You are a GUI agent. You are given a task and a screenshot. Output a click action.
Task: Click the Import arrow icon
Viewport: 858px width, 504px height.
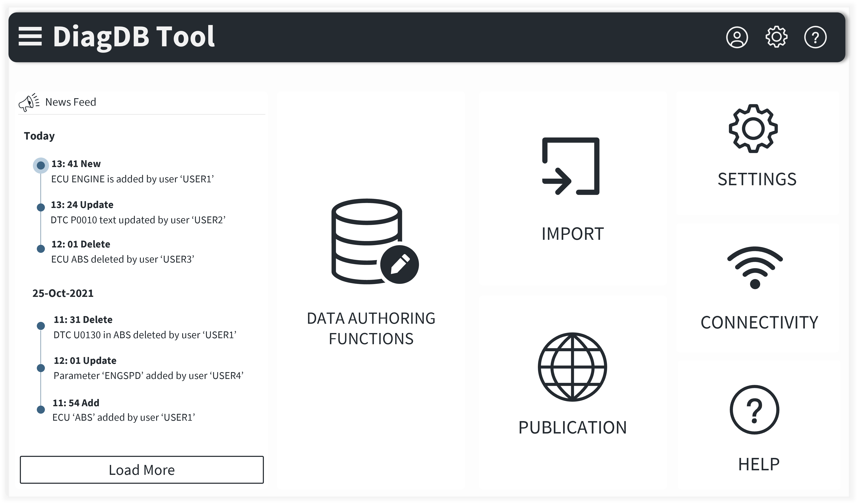(571, 166)
